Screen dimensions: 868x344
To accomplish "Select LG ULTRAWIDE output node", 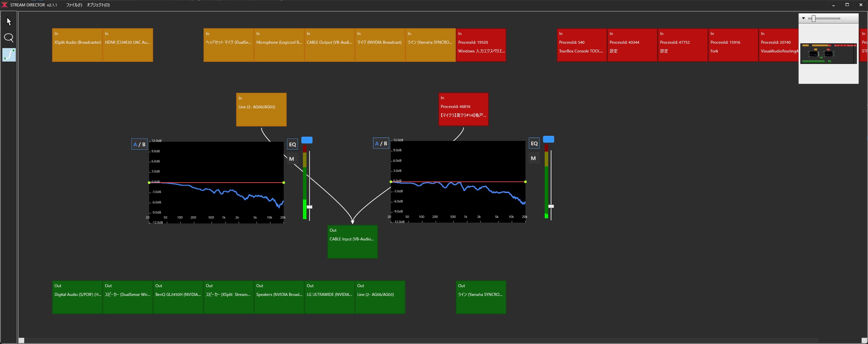I will (x=329, y=297).
